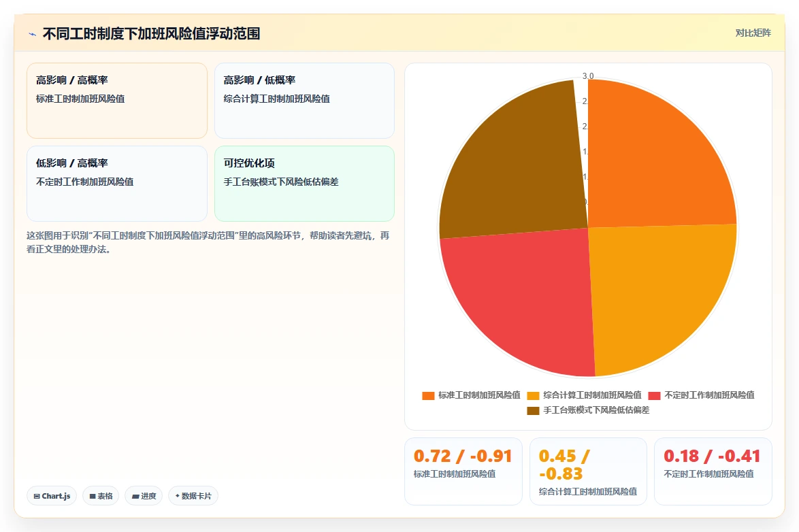Image resolution: width=799 pixels, height=532 pixels.
Task: Click 不定时工作制加班风险值 text in third card
Action: (x=84, y=182)
